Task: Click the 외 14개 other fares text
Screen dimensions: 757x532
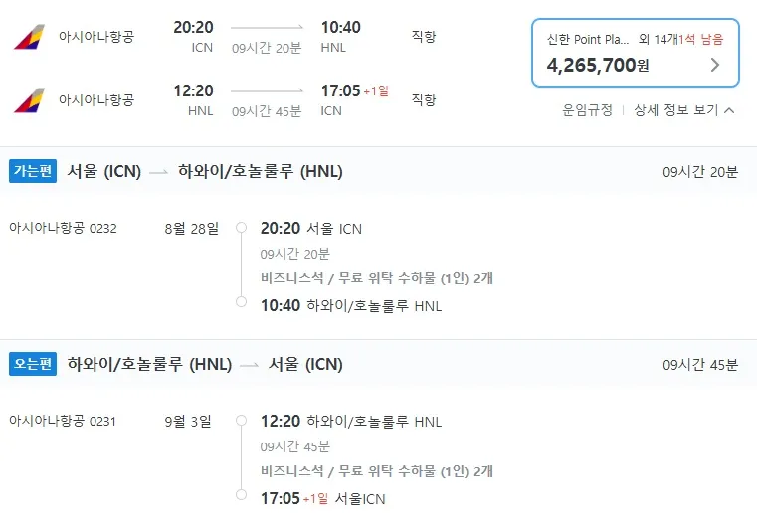Action: [658, 40]
